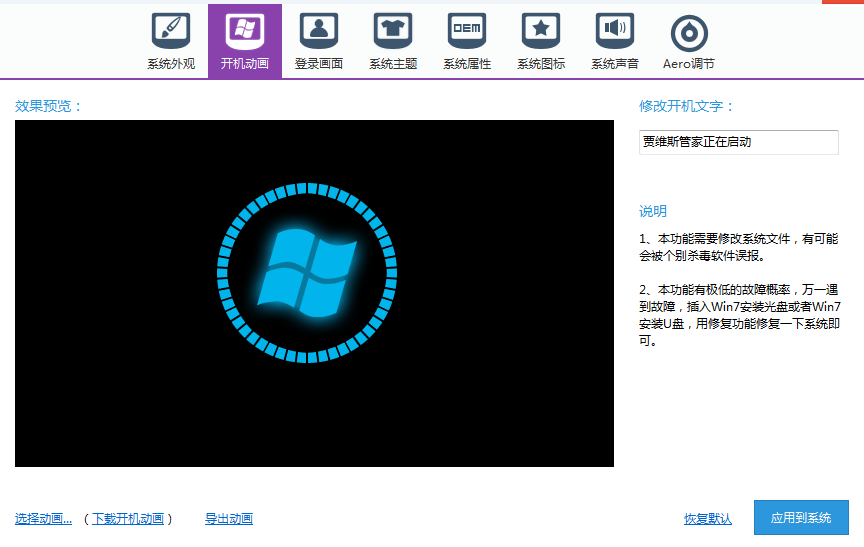The image size is (864, 547).
Task: Open the 系统外观 appearance section
Action: tap(171, 42)
